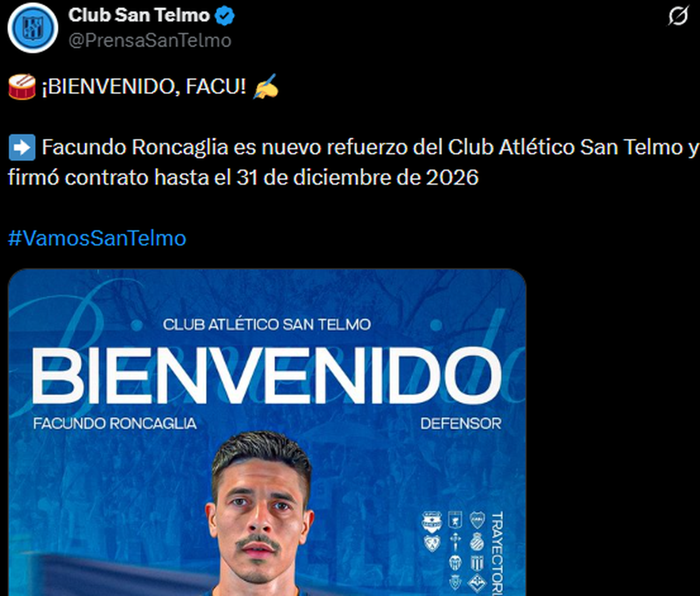
Task: Click the Grok explain-post icon
Action: click(x=678, y=16)
